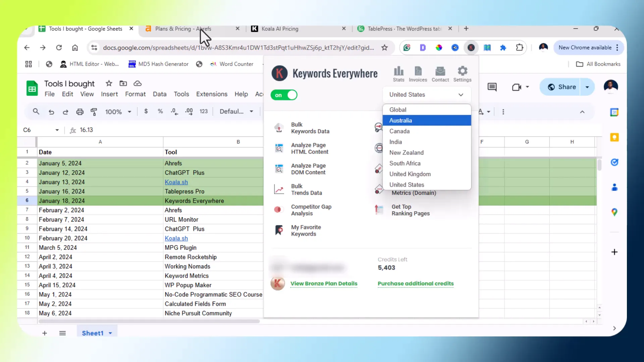Decrease decimal places

point(174,112)
